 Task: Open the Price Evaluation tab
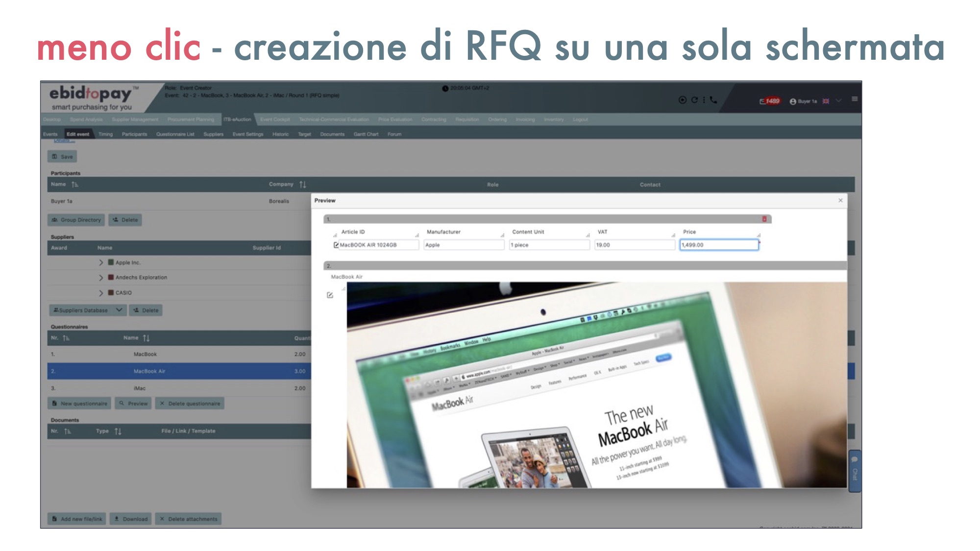(x=395, y=120)
